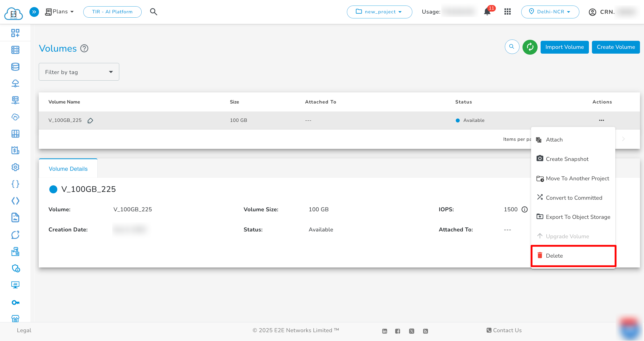
Task: Click the edit tag icon beside V_100GB_225
Action: click(90, 121)
